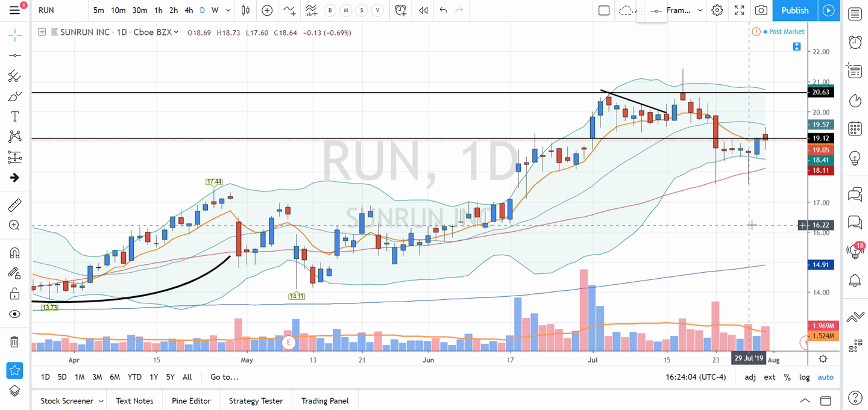Expand the Stock Screener dropdown arrow
This screenshot has height=410, width=868.
point(101,401)
